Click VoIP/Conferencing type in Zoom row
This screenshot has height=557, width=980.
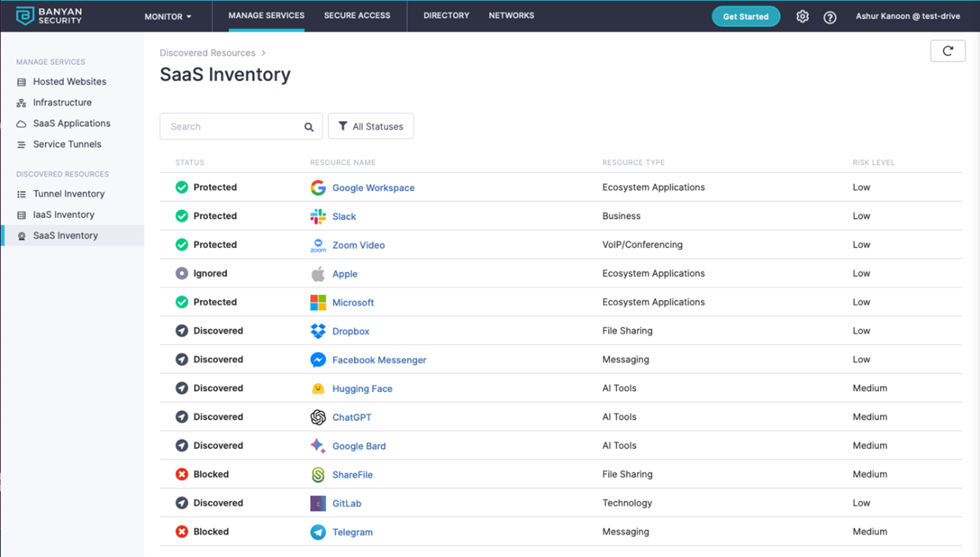[643, 244]
